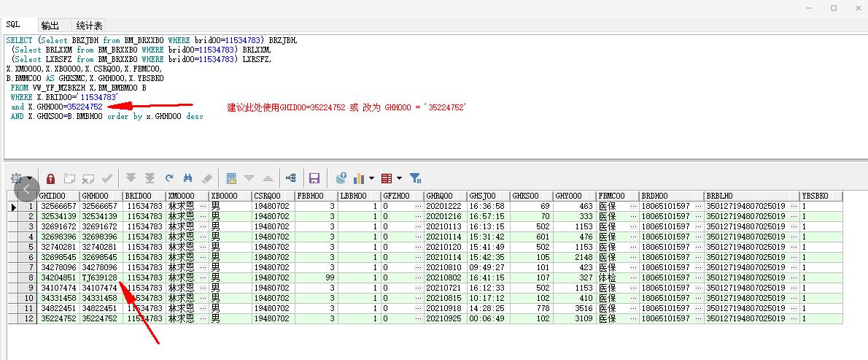The image size is (868, 360).
Task: Select the GHKS00 cell with 601
Action: tap(532, 237)
